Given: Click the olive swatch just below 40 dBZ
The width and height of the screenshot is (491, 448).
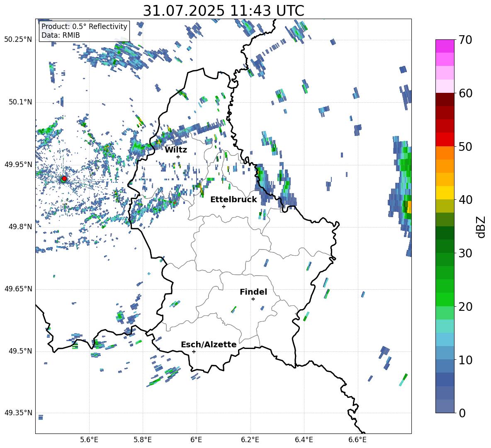Looking at the screenshot, I should click(445, 206).
